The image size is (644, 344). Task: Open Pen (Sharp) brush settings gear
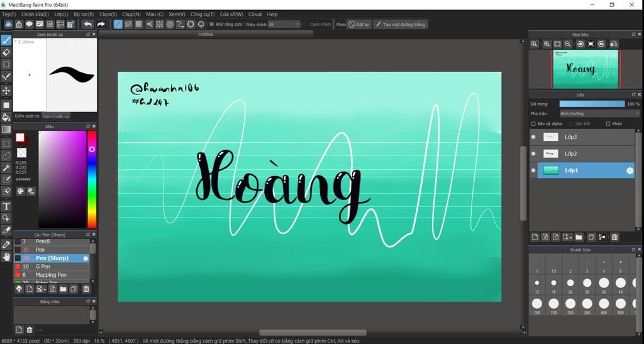click(86, 258)
